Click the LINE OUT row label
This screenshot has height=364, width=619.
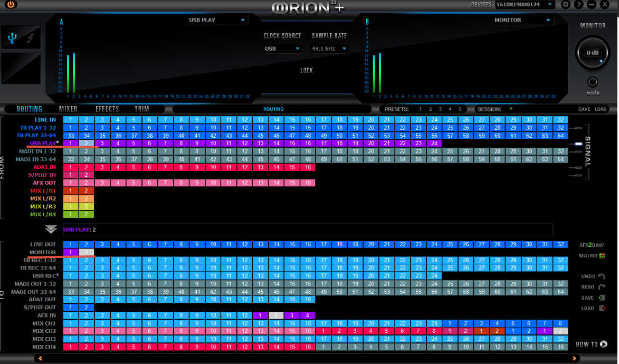tap(43, 244)
